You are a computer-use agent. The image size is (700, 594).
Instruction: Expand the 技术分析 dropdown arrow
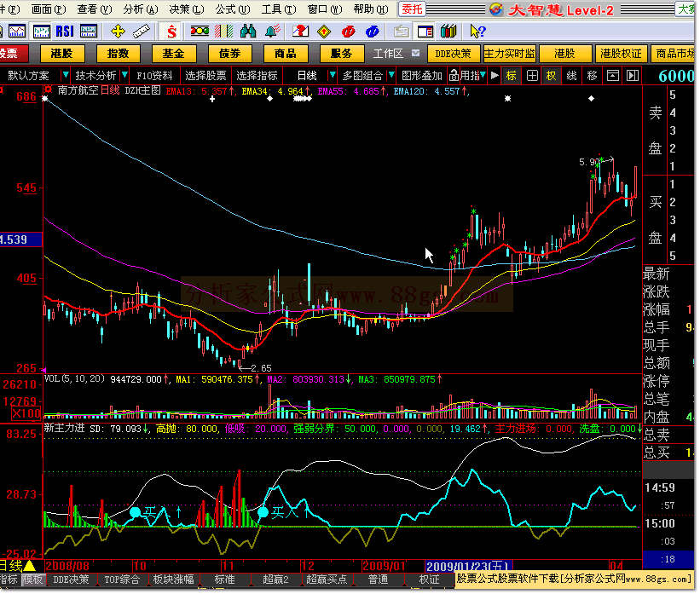124,75
